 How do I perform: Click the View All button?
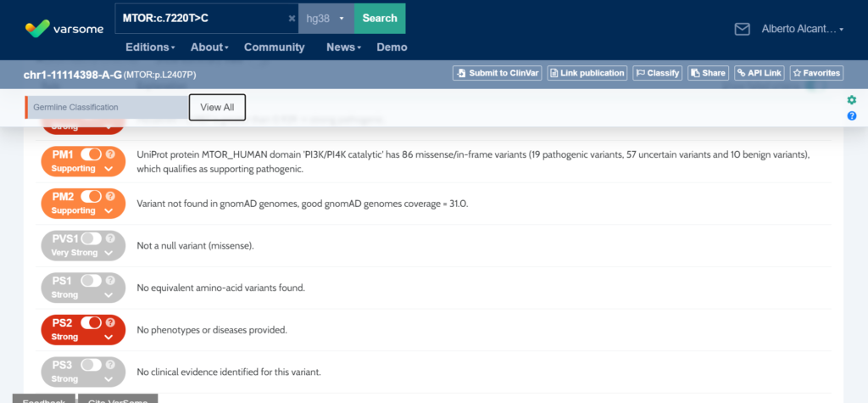click(217, 107)
